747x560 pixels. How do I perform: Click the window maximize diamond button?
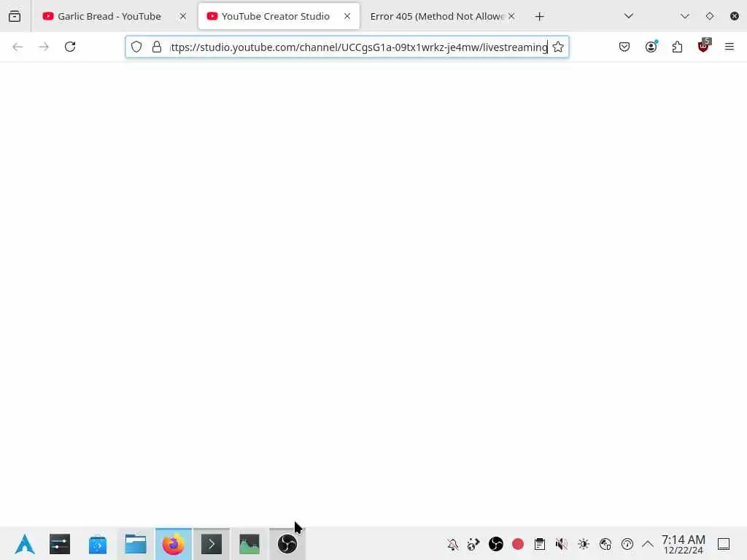click(x=710, y=16)
